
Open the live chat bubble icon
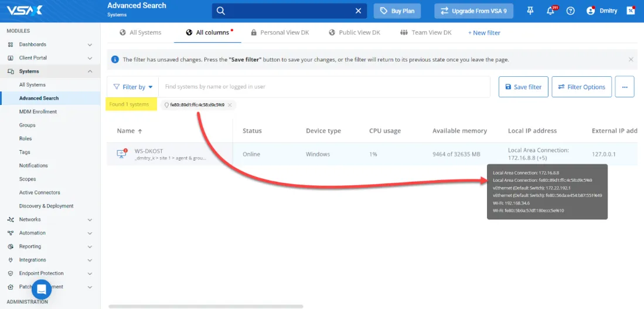[x=42, y=289]
